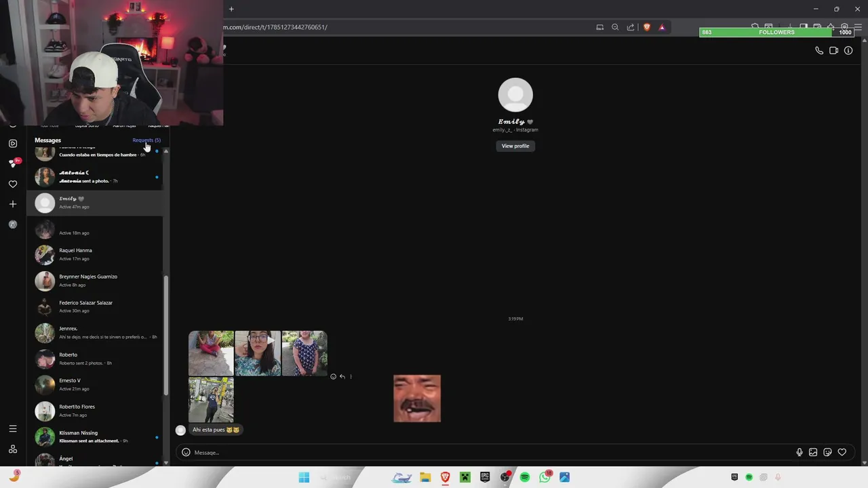Click messages list scrollbar thumb
Image resolution: width=868 pixels, height=488 pixels.
pyautogui.click(x=166, y=335)
